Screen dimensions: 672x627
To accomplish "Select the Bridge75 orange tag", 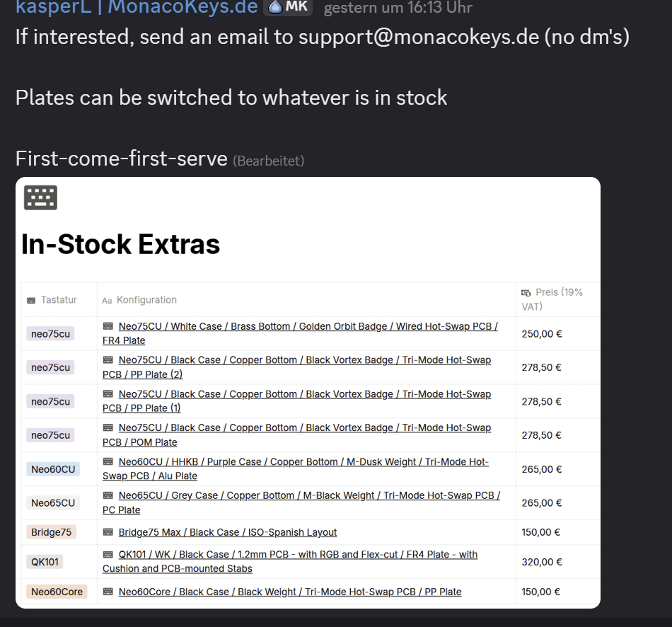I will point(52,532).
